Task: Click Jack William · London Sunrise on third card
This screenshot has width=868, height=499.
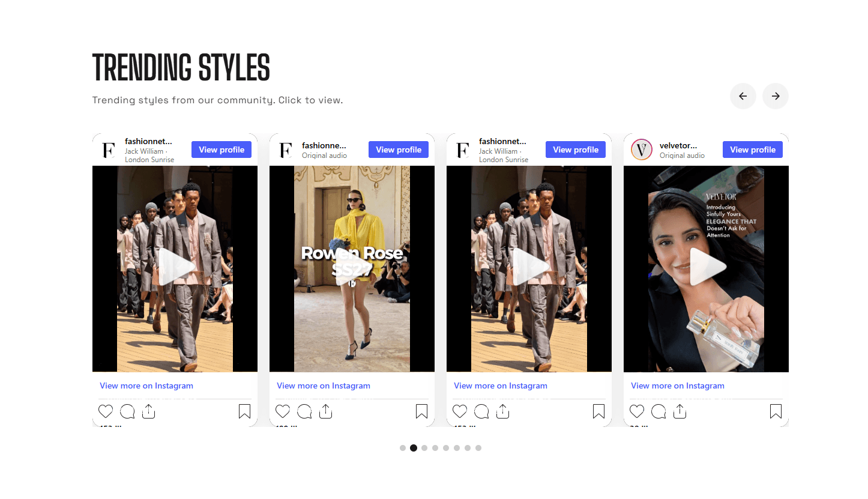Action: coord(504,156)
